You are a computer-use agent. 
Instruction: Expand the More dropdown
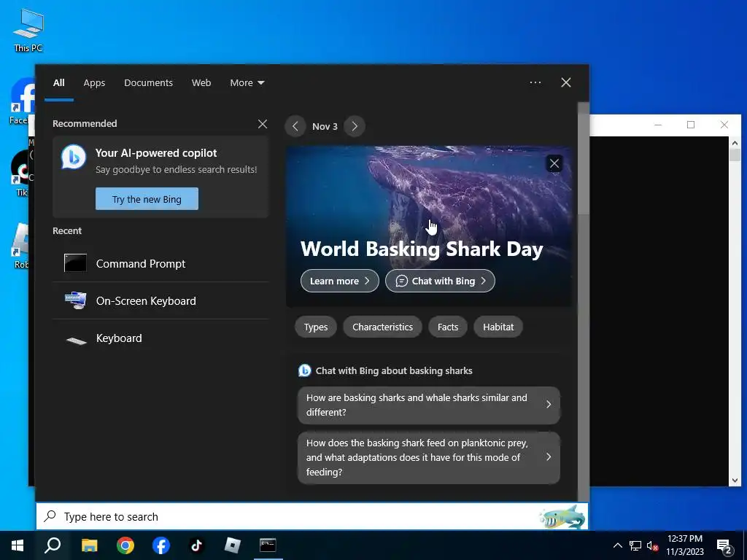click(x=247, y=83)
